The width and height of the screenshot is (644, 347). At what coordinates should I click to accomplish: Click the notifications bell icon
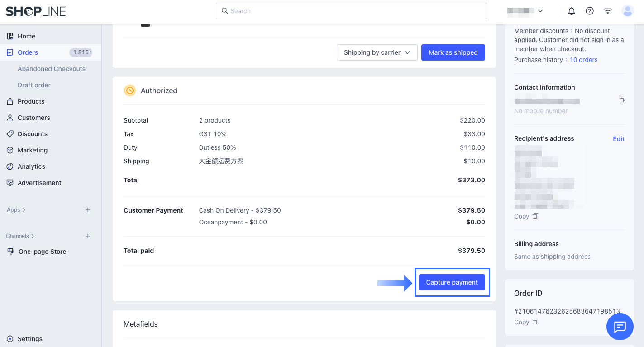(x=572, y=11)
